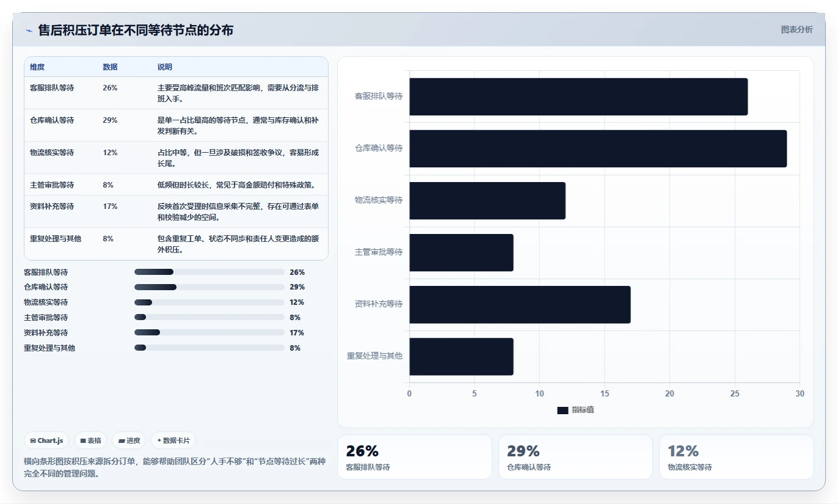
Task: Click the footer note starting 横向条形图
Action: pyautogui.click(x=175, y=468)
